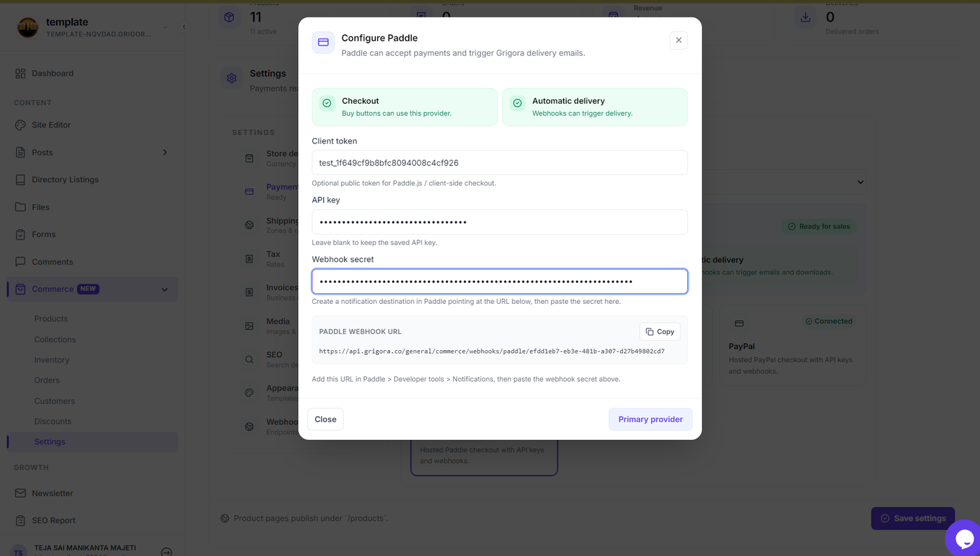This screenshot has height=556, width=980.
Task: Click the Store details settings icon
Action: [x=249, y=158]
